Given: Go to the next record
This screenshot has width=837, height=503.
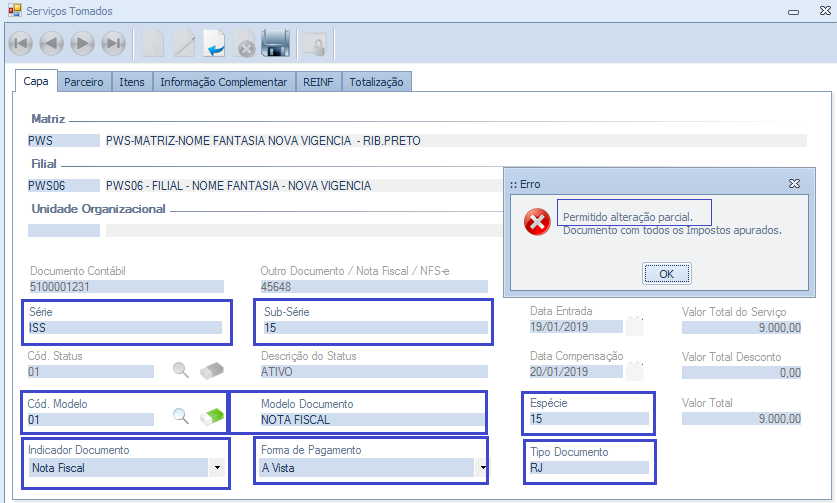Looking at the screenshot, I should point(83,43).
